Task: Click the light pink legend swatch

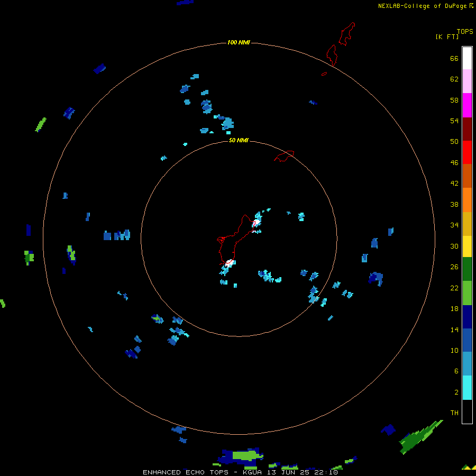Action: (467, 81)
